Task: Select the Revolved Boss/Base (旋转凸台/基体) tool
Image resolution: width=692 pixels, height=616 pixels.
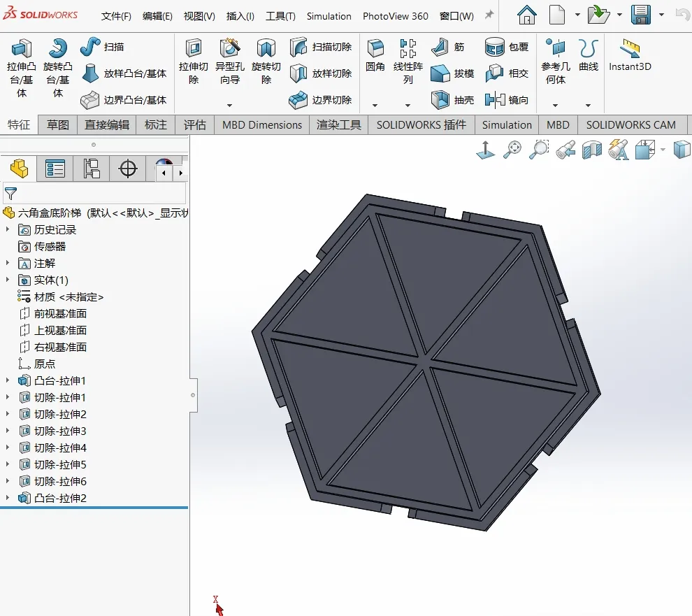Action: tap(58, 68)
